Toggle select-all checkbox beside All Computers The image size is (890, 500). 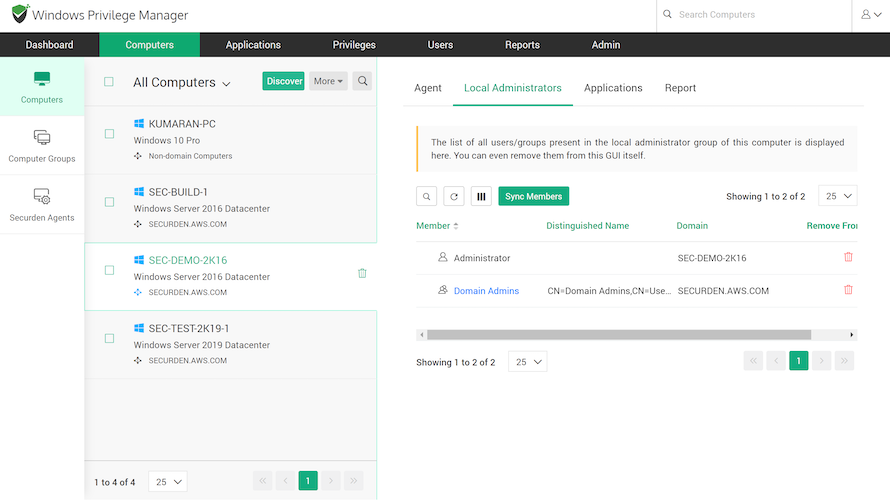(109, 82)
